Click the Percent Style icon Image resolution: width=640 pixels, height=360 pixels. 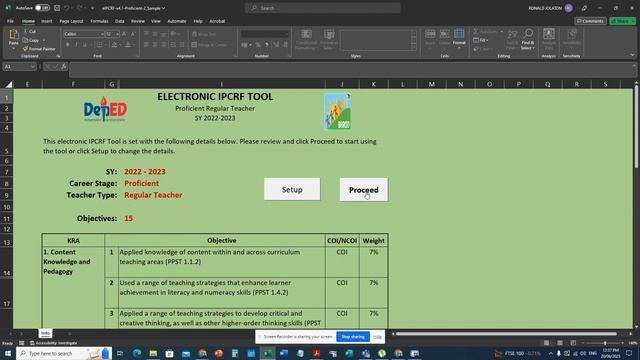tap(258, 45)
